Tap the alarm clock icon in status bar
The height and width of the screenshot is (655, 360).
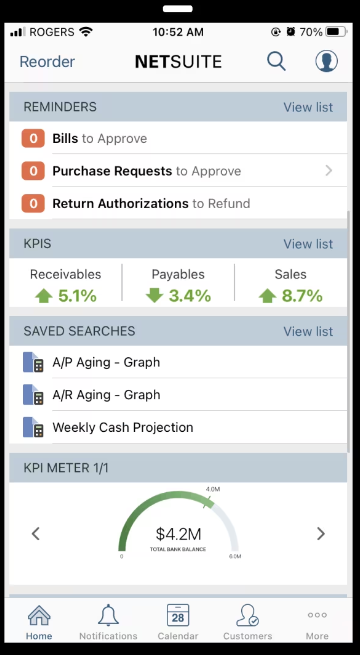coord(291,32)
